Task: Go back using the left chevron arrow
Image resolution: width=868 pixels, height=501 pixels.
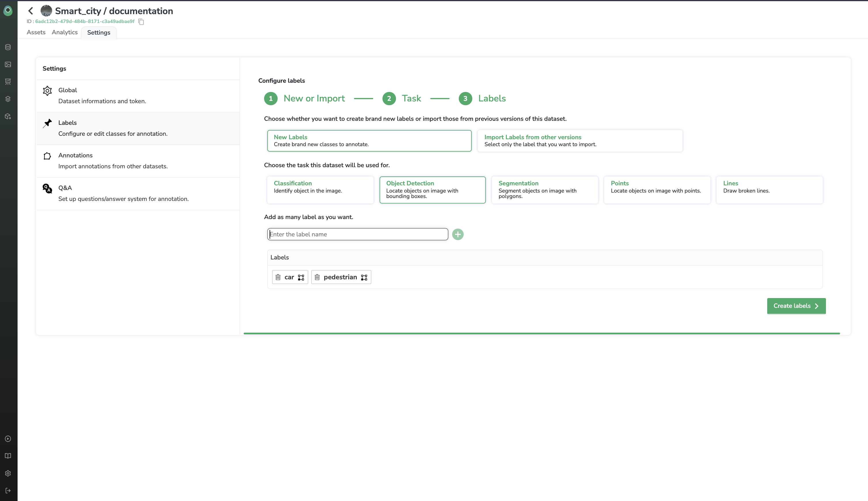Action: pos(31,11)
